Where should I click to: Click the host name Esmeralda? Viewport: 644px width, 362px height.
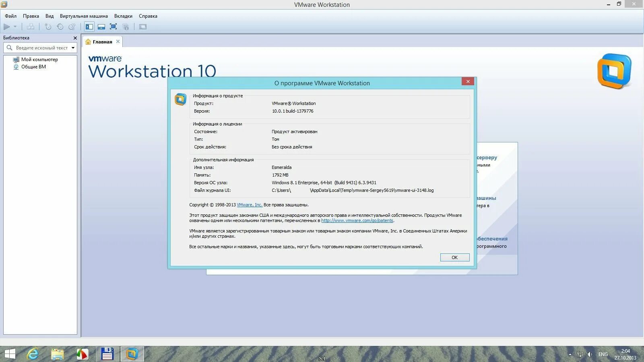coord(282,167)
